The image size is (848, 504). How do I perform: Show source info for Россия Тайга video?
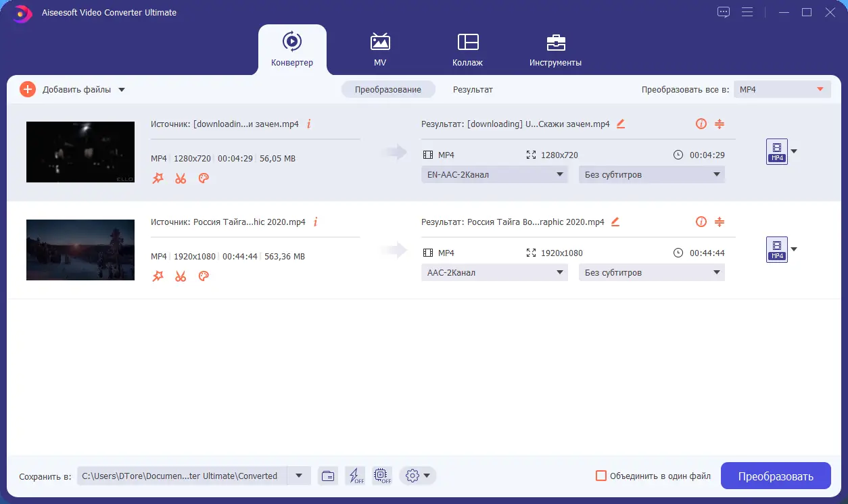click(x=316, y=222)
